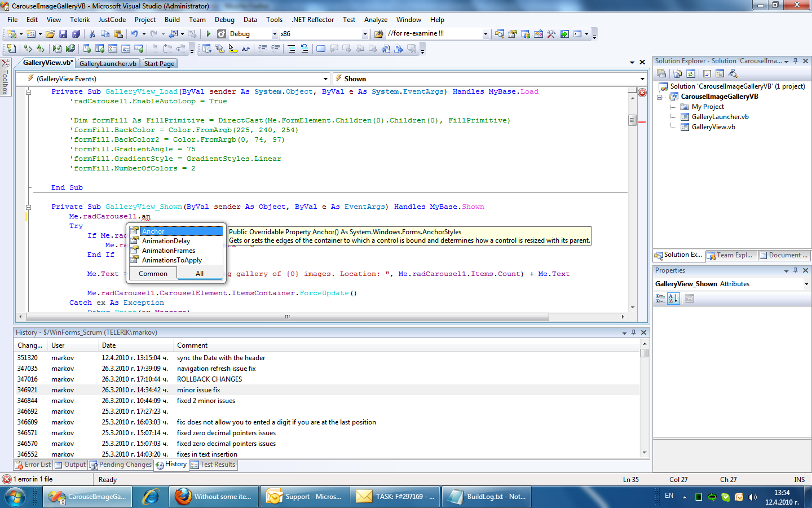Select the Common tab in IntelliSense popup
This screenshot has height=508, width=812.
click(x=153, y=274)
